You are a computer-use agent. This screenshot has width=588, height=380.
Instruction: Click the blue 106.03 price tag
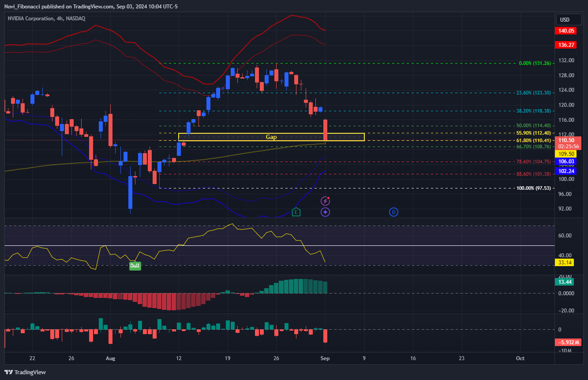tap(566, 162)
